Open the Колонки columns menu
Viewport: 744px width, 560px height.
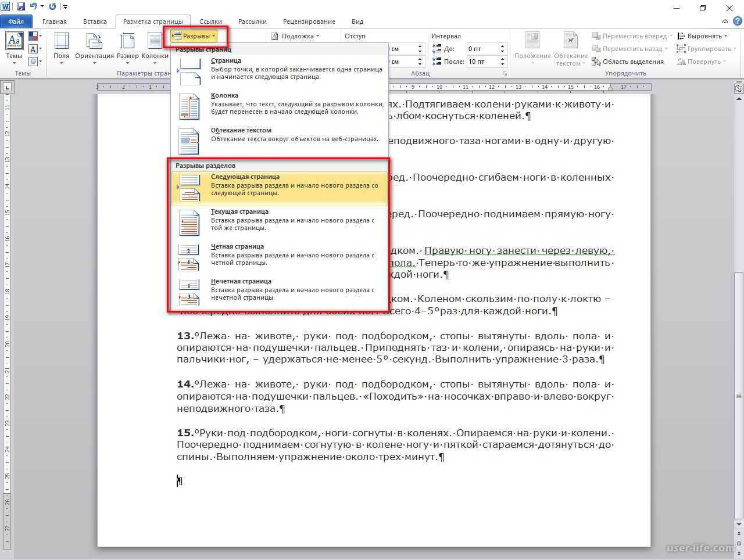click(155, 48)
